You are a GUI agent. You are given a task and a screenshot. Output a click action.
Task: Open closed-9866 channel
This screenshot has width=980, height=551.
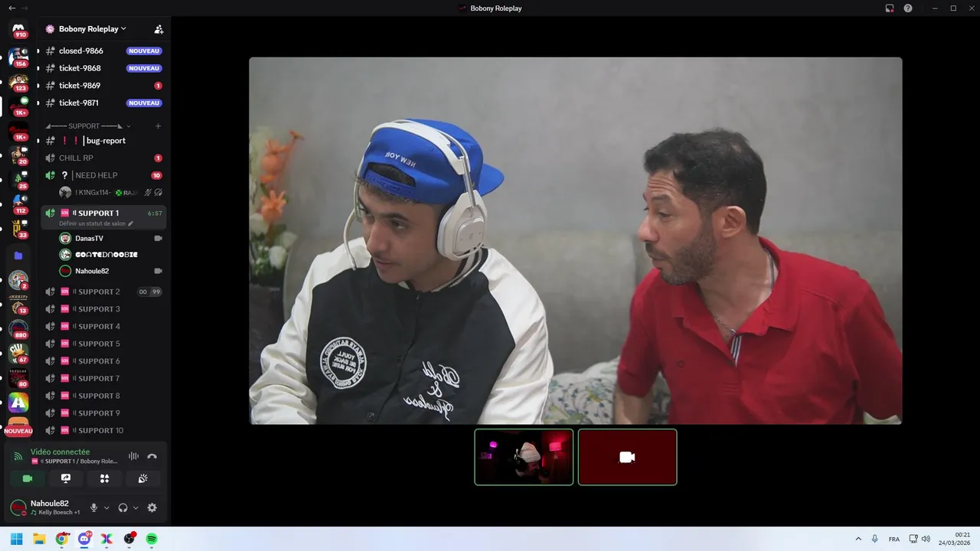pyautogui.click(x=103, y=51)
